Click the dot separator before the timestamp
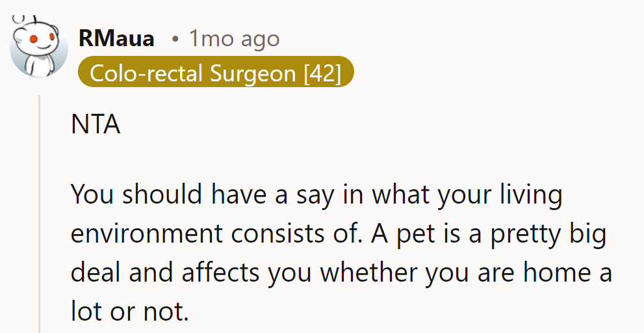The width and height of the screenshot is (644, 333). tap(175, 40)
